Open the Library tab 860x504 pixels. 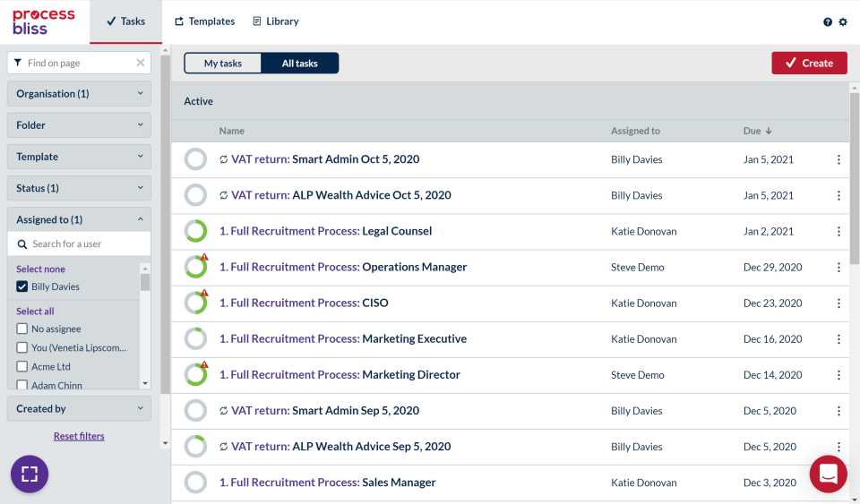(276, 21)
